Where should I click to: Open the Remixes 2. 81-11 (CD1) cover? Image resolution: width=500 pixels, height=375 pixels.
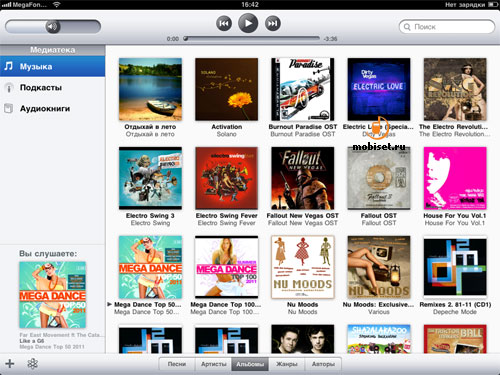coord(455,267)
